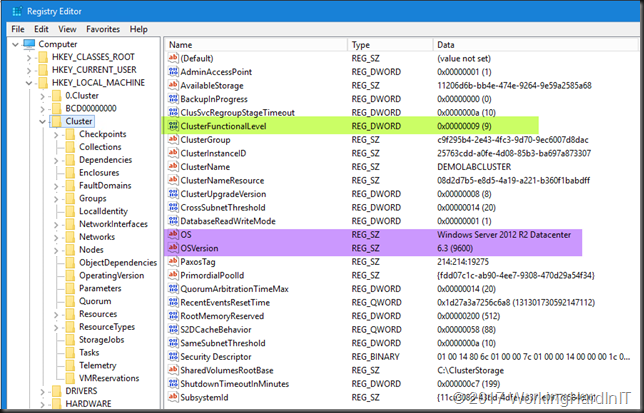Screen dimensions: 644x413
Task: Select the HARDWARE key
Action: (88, 404)
